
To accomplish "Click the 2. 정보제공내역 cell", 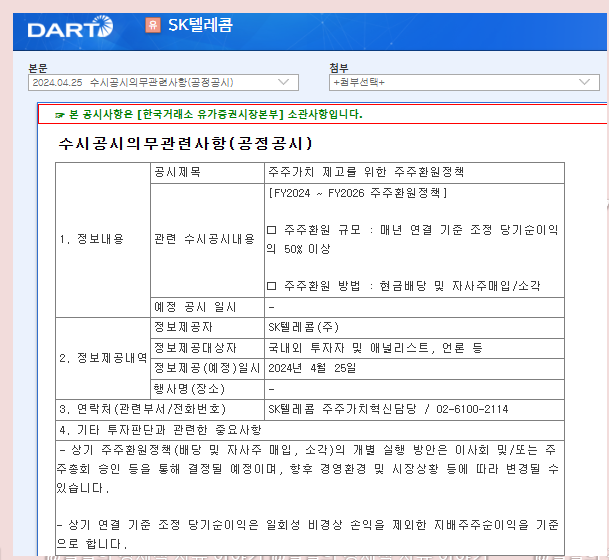I will [x=103, y=358].
